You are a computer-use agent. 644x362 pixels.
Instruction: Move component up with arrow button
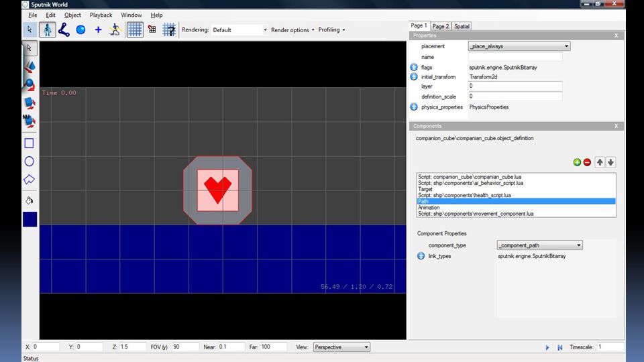click(x=600, y=162)
